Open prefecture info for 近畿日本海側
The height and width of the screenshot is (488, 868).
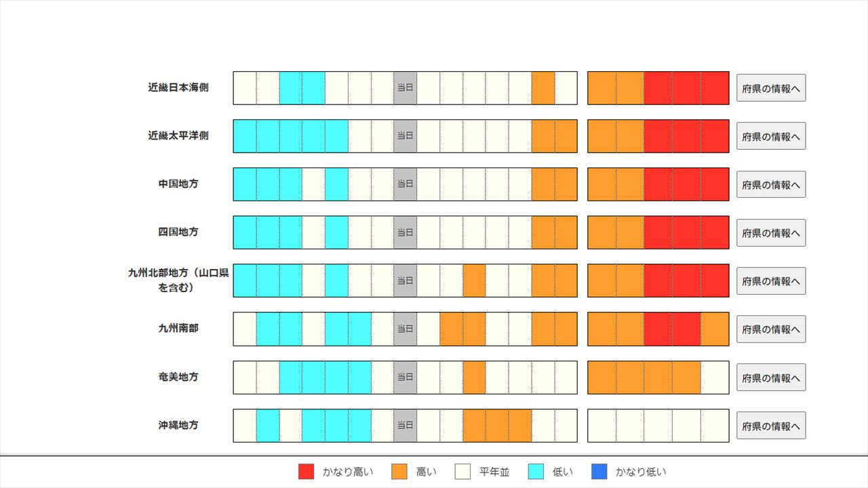pos(771,88)
